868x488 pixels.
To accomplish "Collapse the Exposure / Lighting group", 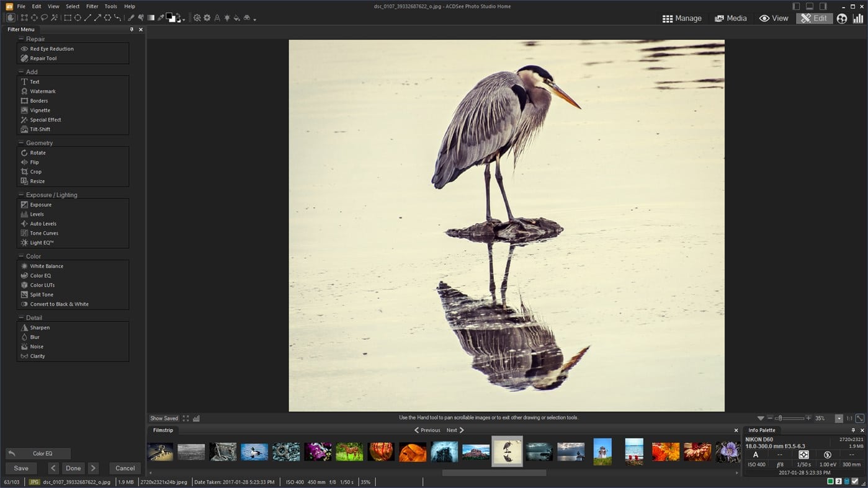I will point(20,195).
